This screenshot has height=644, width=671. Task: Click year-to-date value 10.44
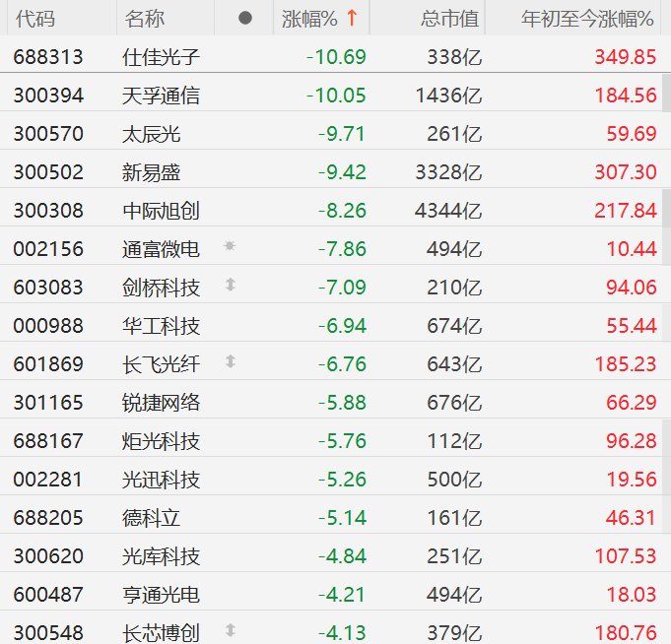[x=632, y=249]
